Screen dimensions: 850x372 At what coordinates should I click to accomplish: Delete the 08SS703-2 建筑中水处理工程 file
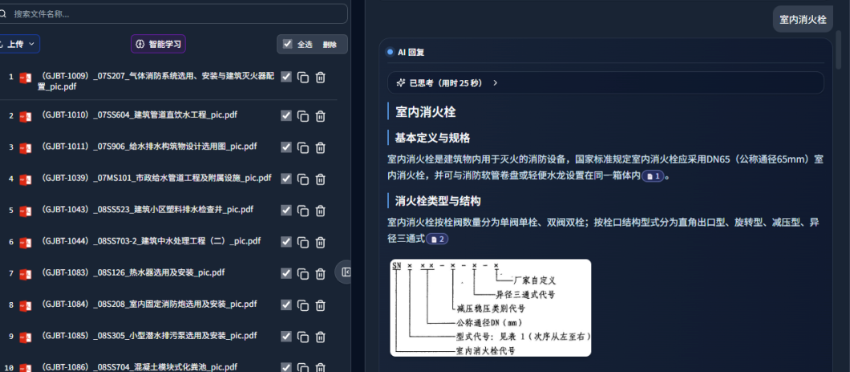click(x=320, y=242)
